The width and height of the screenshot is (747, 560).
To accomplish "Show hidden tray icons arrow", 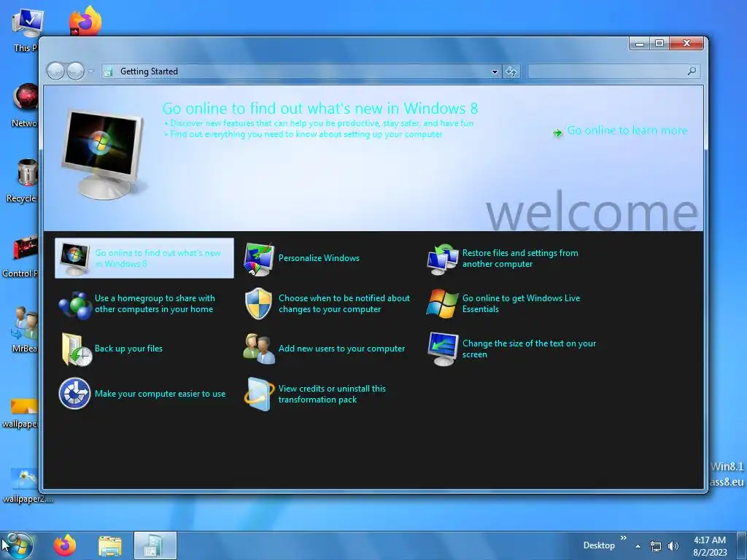I will (x=638, y=546).
